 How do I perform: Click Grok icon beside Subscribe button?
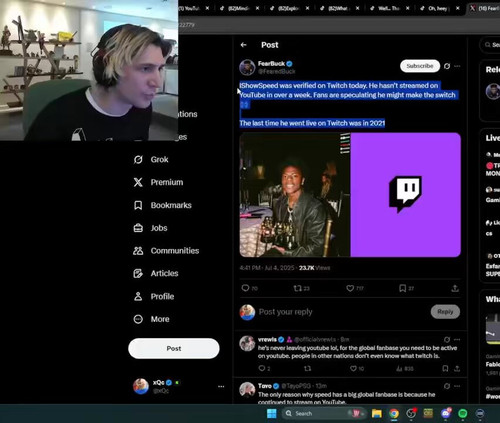pos(447,66)
